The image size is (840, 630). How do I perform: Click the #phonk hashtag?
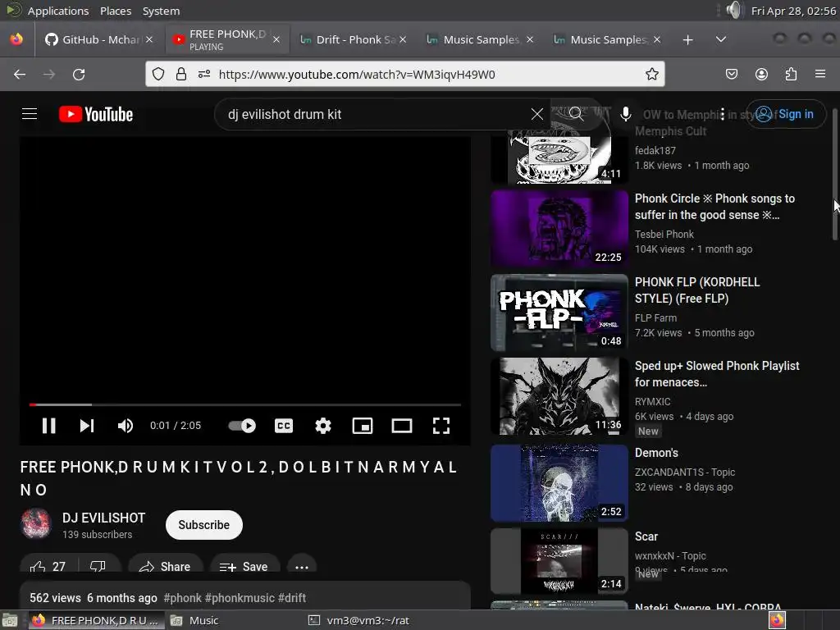(183, 598)
